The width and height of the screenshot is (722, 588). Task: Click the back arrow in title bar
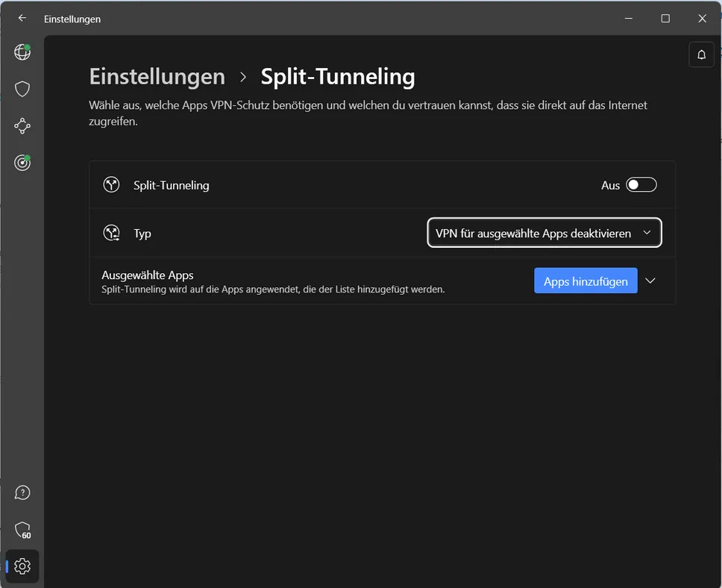pyautogui.click(x=22, y=19)
